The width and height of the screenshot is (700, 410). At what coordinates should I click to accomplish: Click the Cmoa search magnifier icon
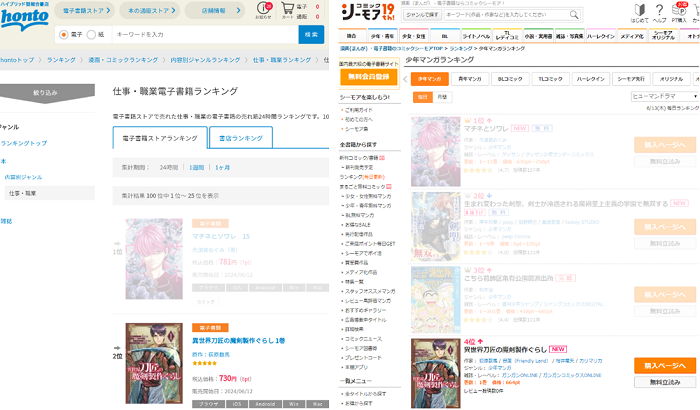tap(574, 15)
